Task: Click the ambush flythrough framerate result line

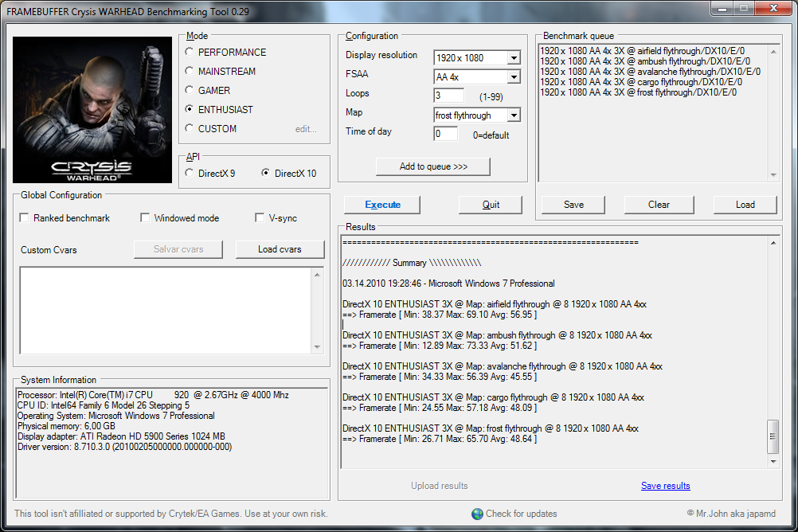Action: point(440,346)
